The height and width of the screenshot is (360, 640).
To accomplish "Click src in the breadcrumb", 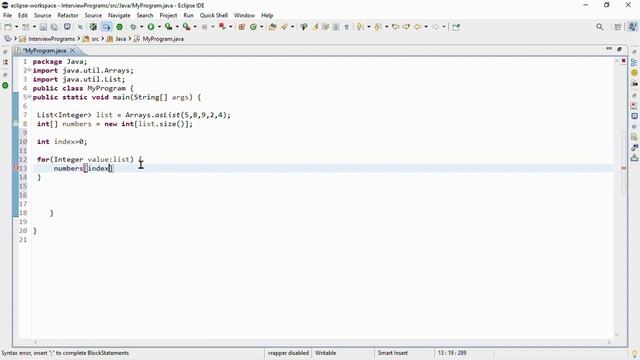I will point(95,39).
